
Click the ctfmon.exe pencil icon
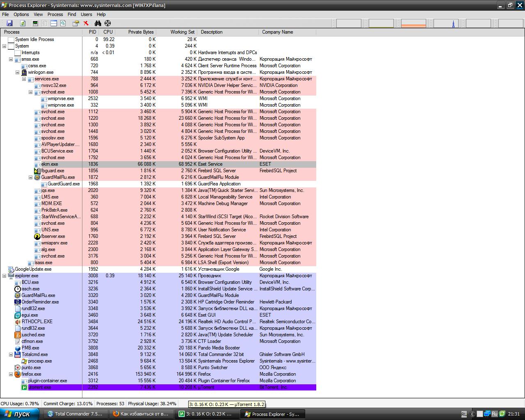tap(18, 341)
